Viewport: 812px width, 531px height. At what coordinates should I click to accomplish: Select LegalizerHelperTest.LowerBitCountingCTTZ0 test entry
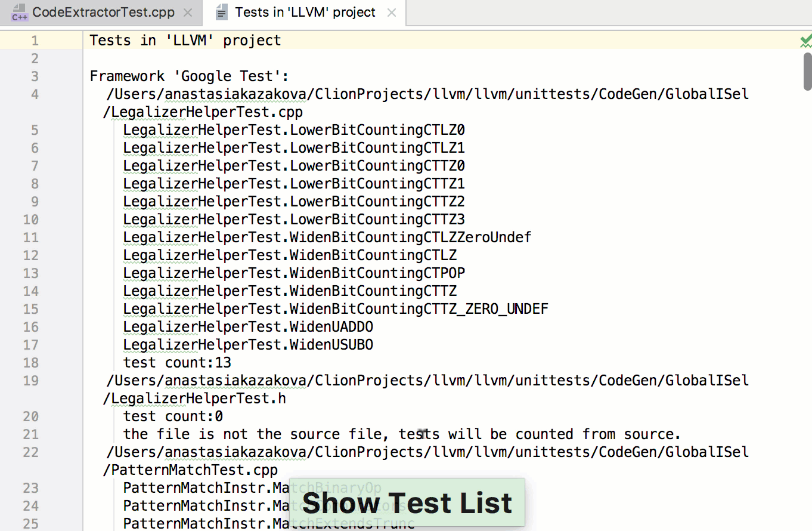(x=294, y=166)
